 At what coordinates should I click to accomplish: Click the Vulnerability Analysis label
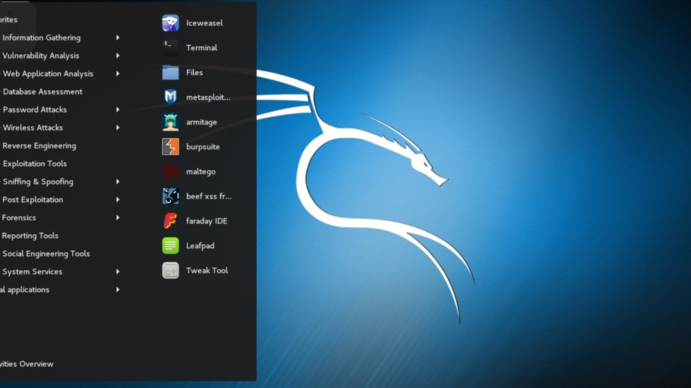(41, 56)
